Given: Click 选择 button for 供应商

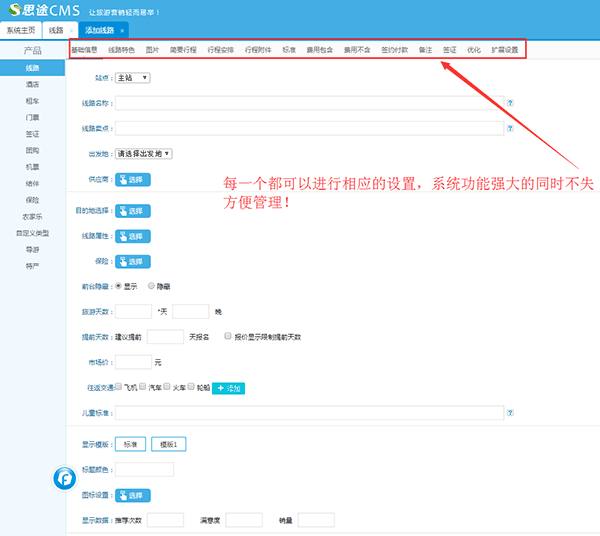Looking at the screenshot, I should [x=132, y=180].
